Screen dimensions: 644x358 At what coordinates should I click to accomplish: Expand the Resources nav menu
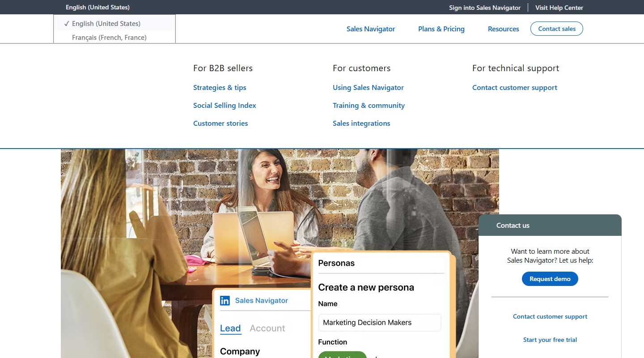[x=504, y=29]
